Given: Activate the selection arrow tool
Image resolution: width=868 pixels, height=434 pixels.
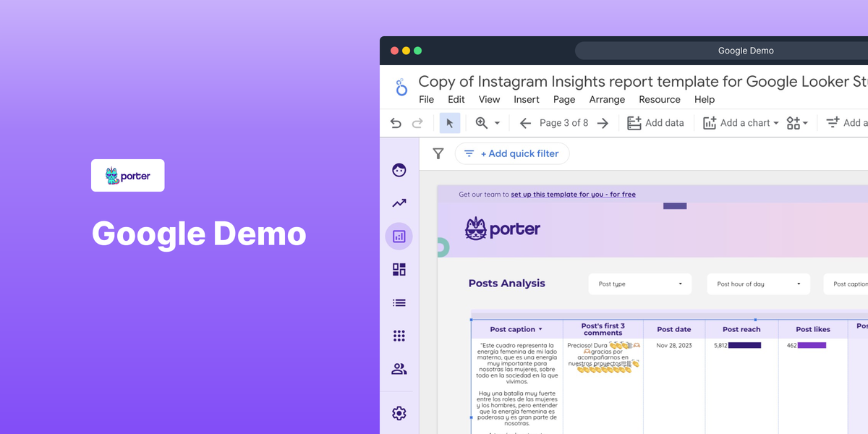Looking at the screenshot, I should tap(449, 122).
